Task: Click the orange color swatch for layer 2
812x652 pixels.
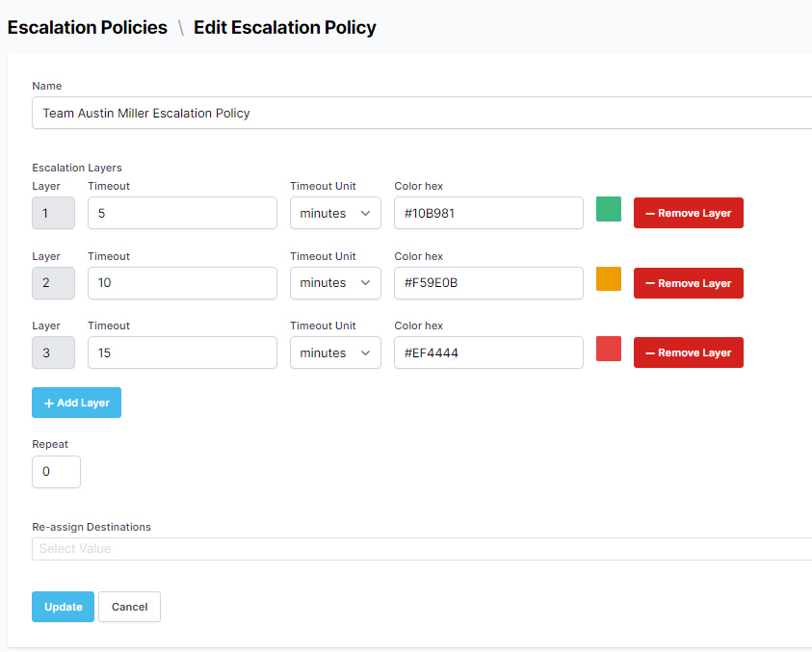Action: 609,279
